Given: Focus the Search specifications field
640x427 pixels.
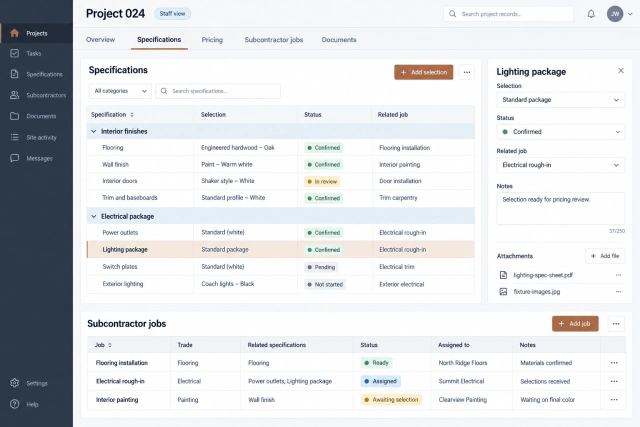Looking at the screenshot, I should (218, 91).
